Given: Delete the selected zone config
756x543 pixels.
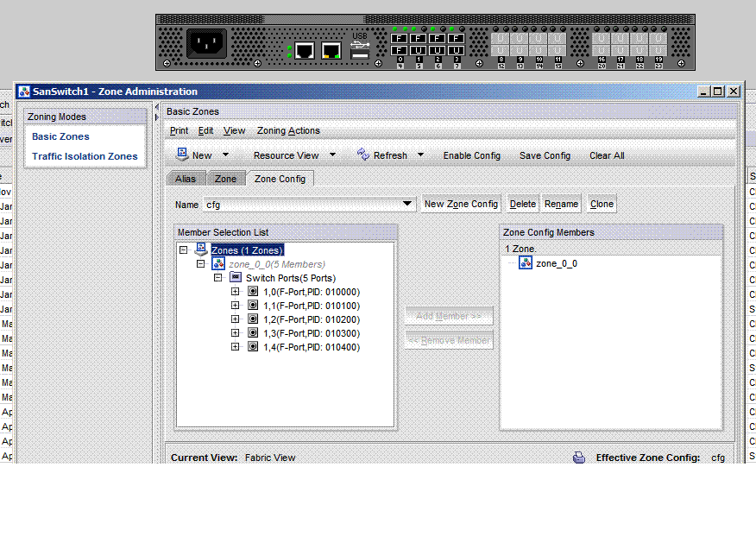Looking at the screenshot, I should [523, 204].
